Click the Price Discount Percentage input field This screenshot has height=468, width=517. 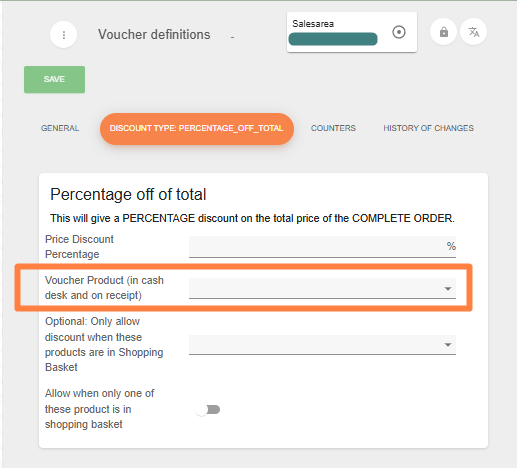coord(322,247)
